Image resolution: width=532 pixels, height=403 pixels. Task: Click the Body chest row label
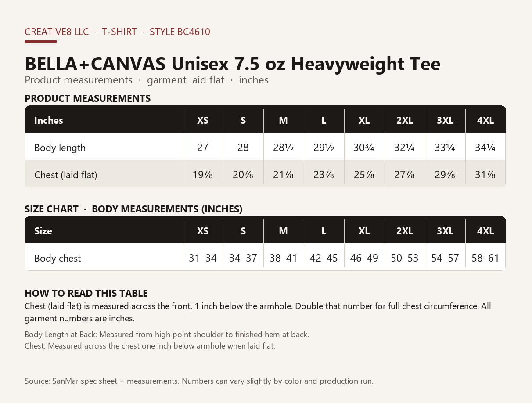coord(58,258)
